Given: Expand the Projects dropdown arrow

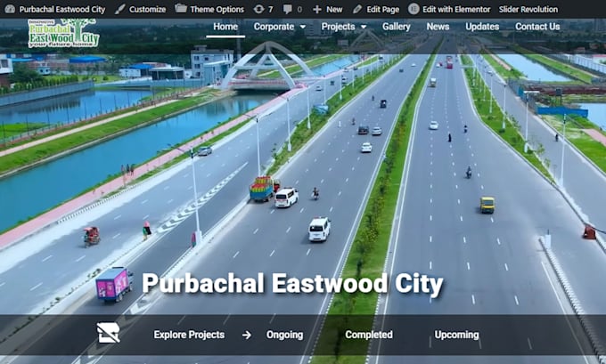Looking at the screenshot, I should point(364,27).
